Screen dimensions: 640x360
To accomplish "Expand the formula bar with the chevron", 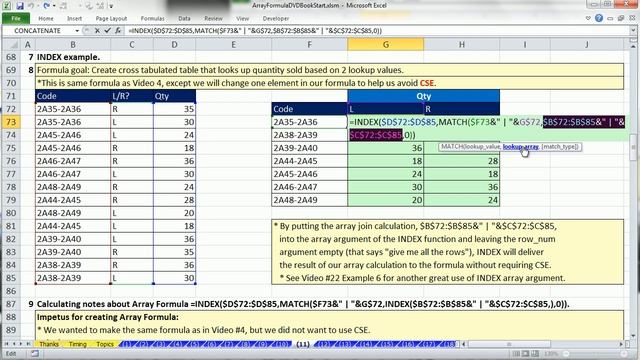I will [x=633, y=31].
